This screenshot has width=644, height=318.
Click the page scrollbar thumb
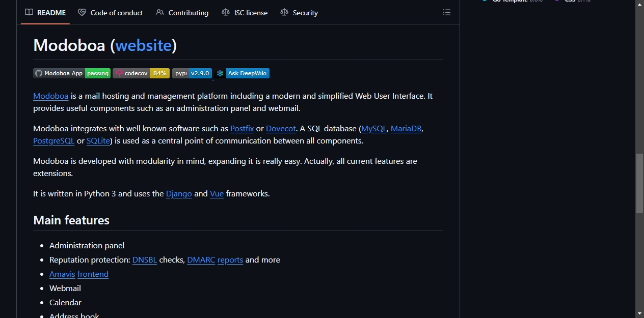[639, 183]
